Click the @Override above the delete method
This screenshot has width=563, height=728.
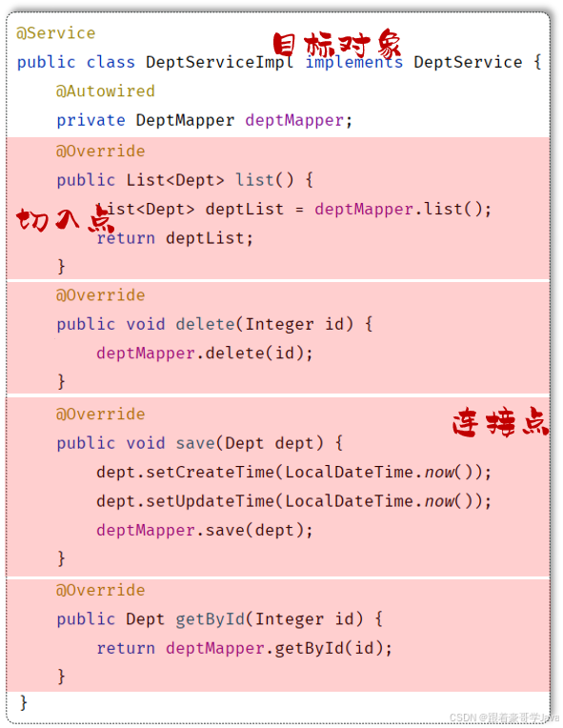(x=101, y=294)
